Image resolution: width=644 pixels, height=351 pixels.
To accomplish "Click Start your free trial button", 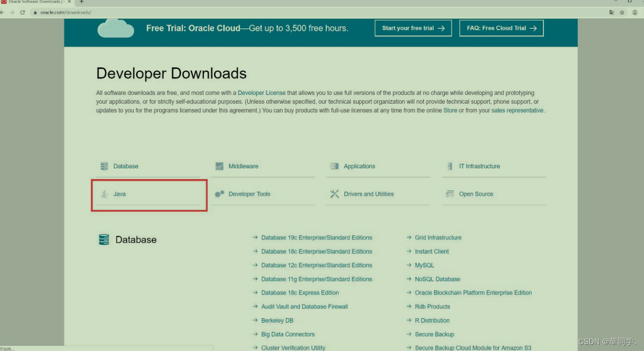I will [x=413, y=28].
